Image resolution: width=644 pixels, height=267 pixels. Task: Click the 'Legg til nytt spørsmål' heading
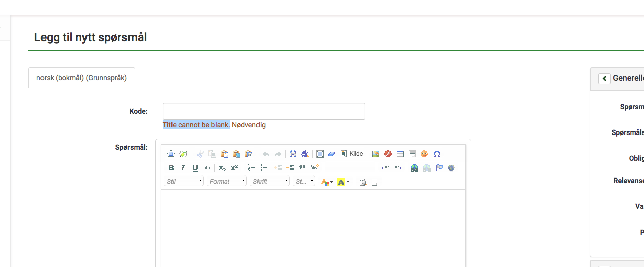91,37
